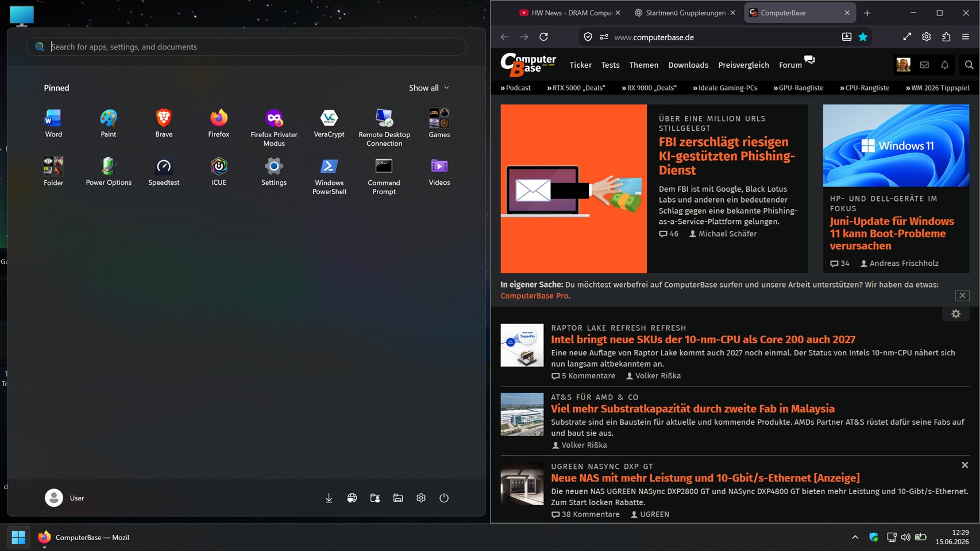Open the User account profile
The width and height of the screenshot is (980, 551).
[64, 498]
